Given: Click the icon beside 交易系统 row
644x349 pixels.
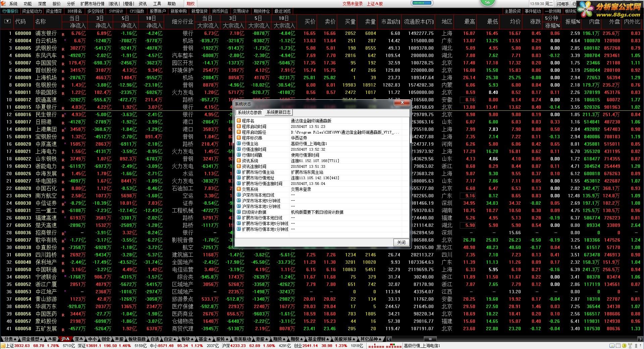Looking at the screenshot, I should [x=239, y=189].
